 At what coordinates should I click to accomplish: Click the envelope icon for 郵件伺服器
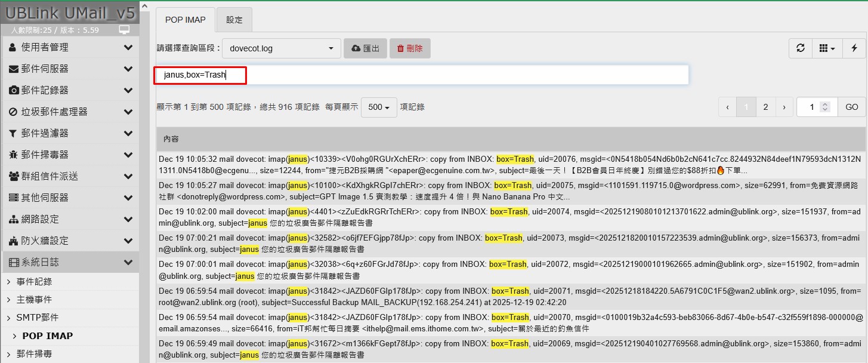(14, 69)
